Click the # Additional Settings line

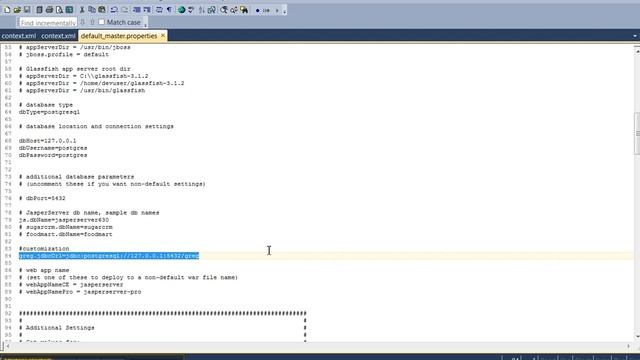click(57, 328)
